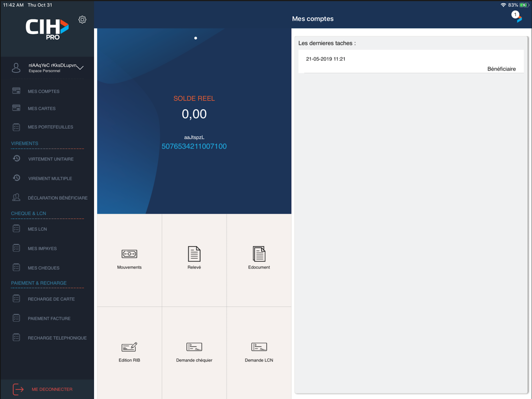The height and width of the screenshot is (399, 532).
Task: Click account number 5076534211007100
Action: click(x=194, y=146)
